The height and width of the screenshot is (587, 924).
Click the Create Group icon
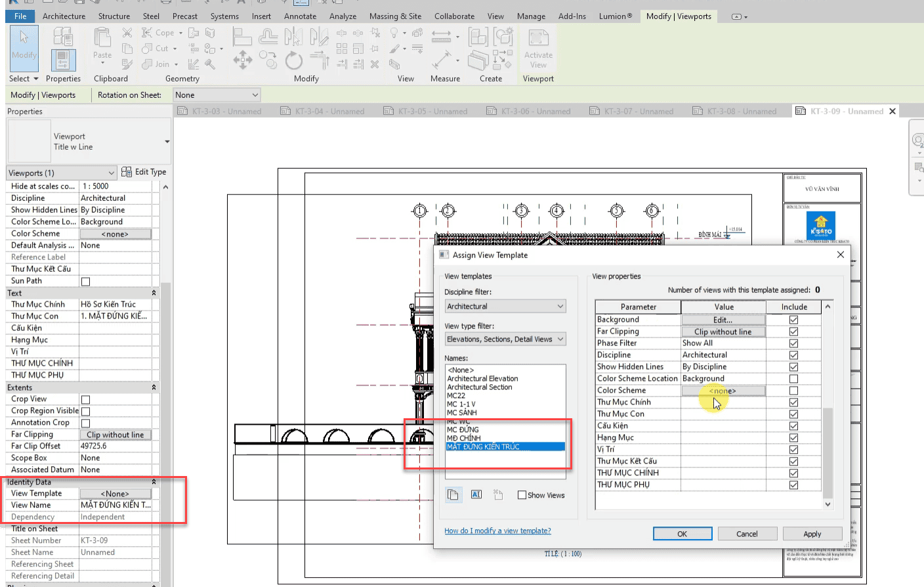[x=503, y=36]
